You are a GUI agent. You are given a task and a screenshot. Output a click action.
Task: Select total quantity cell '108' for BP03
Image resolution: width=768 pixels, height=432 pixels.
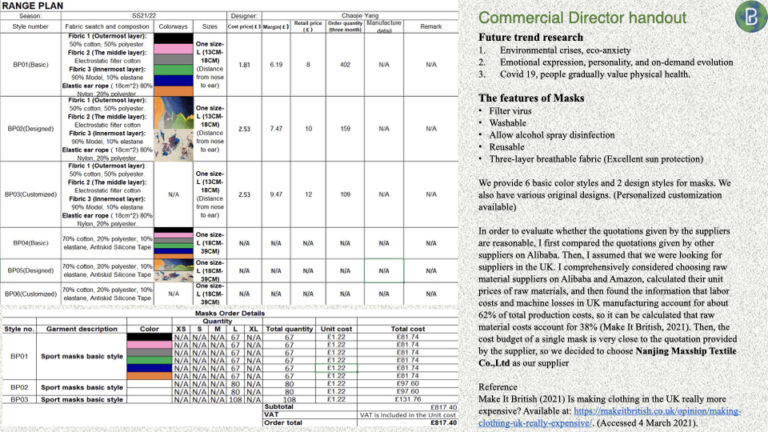pos(289,399)
